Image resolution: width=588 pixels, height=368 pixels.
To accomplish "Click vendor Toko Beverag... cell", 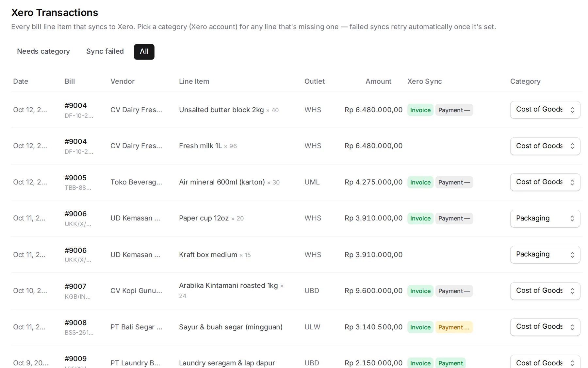I will [x=136, y=182].
